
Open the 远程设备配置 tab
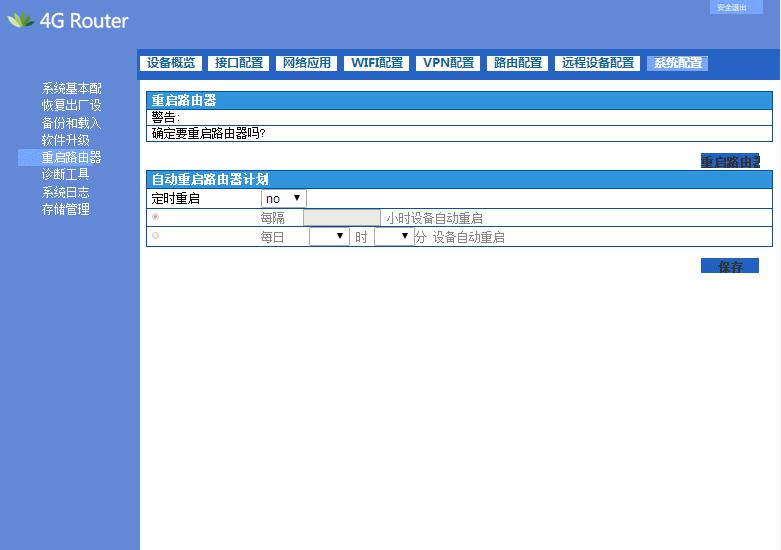[598, 63]
